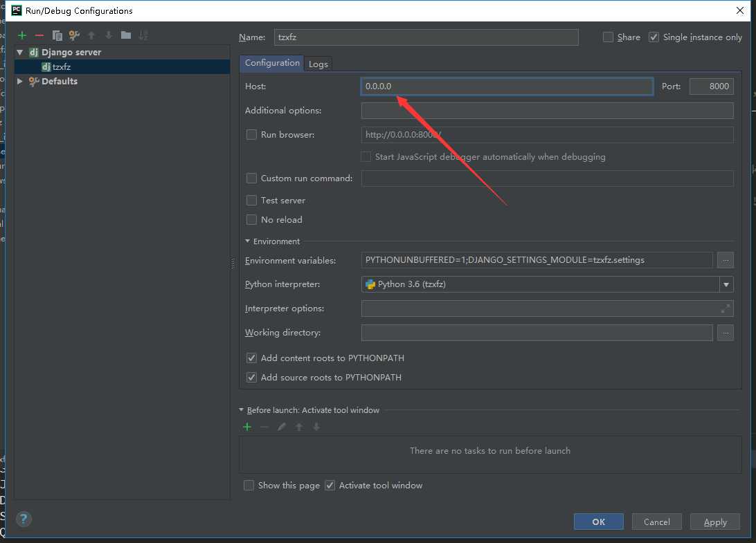
Task: Enable the Run browser checkbox
Action: coord(251,134)
